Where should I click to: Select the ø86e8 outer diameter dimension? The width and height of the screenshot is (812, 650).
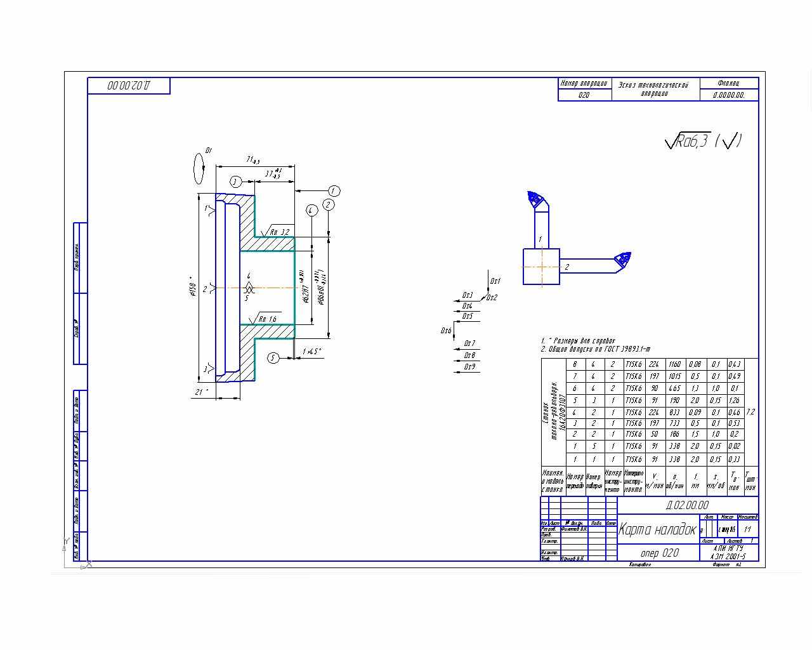pyautogui.click(x=322, y=286)
